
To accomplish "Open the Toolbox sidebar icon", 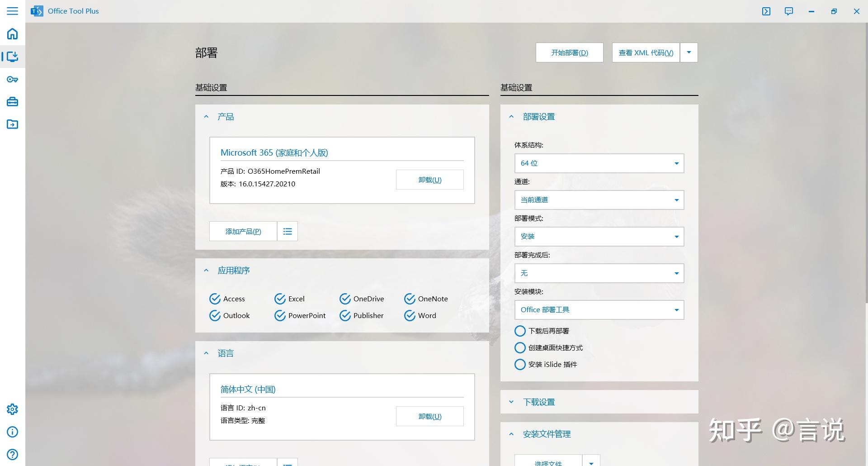I will (x=12, y=102).
